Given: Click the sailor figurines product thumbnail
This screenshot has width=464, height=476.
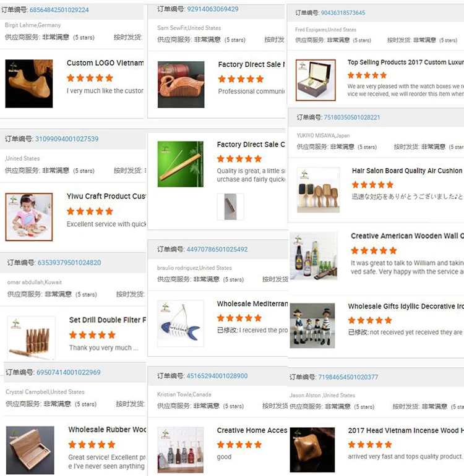Looking at the screenshot, I should [x=312, y=325].
